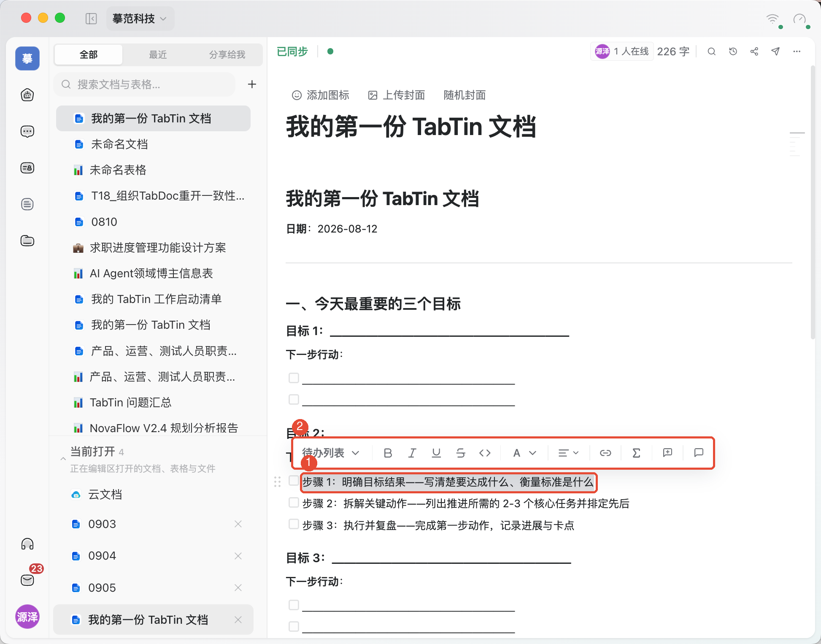Open 我的 TabTin 工作启动清单
Viewport: 821px width, 644px height.
pyautogui.click(x=153, y=299)
